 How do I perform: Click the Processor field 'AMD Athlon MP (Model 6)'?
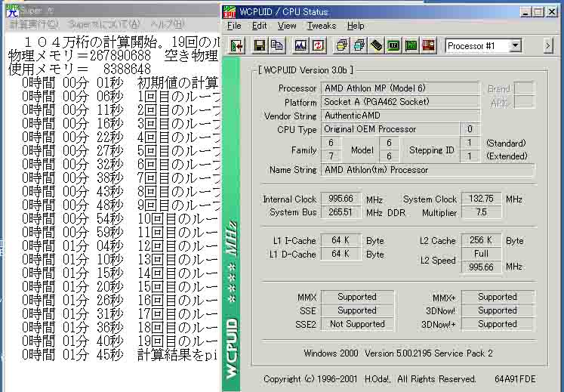(400, 88)
